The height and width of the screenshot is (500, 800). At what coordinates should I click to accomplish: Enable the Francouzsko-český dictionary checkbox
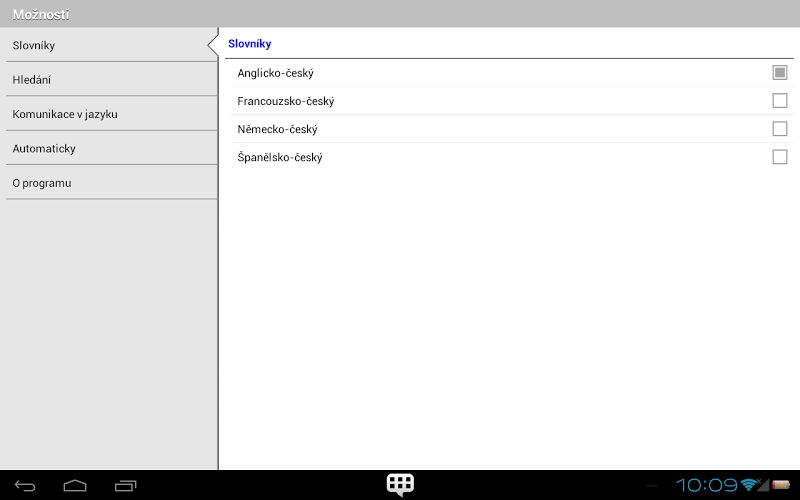(x=780, y=101)
